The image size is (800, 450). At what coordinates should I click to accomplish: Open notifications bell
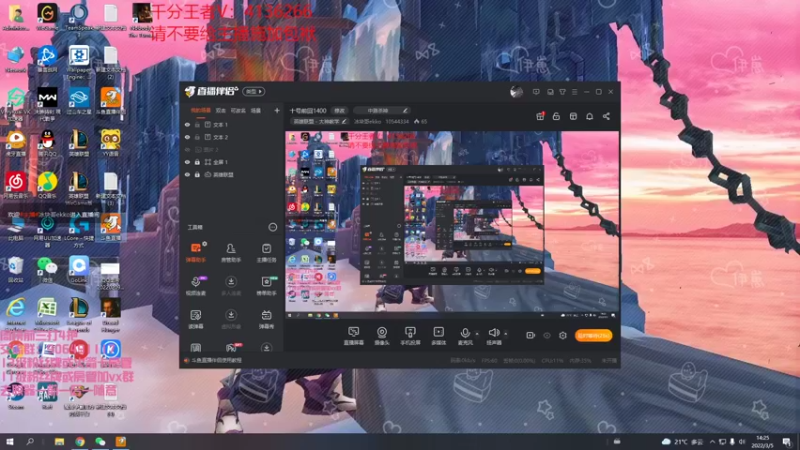tap(589, 116)
